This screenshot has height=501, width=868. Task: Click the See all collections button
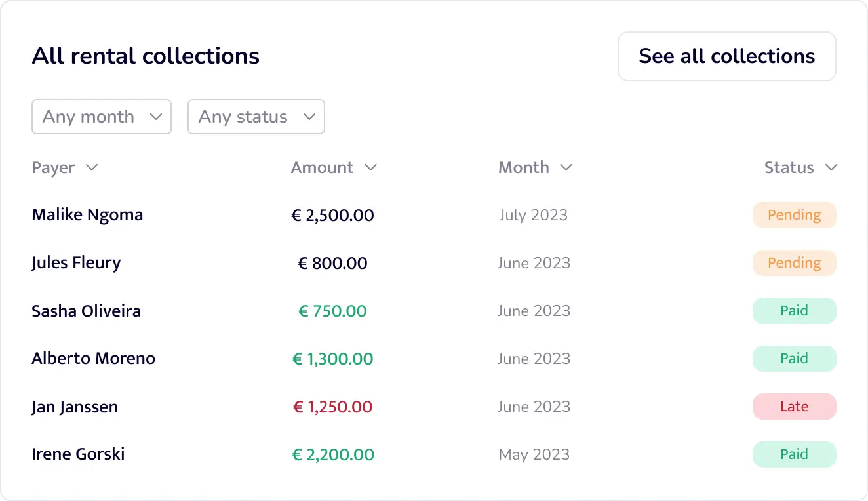click(x=726, y=56)
